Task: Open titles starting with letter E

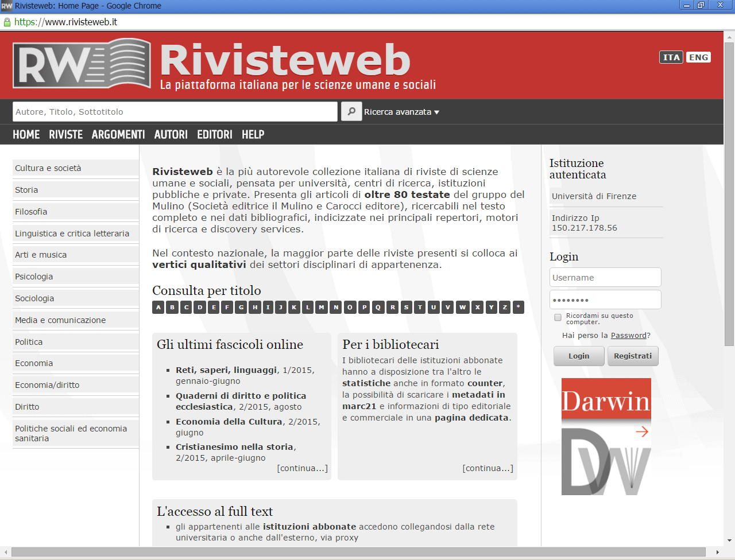Action: point(214,307)
